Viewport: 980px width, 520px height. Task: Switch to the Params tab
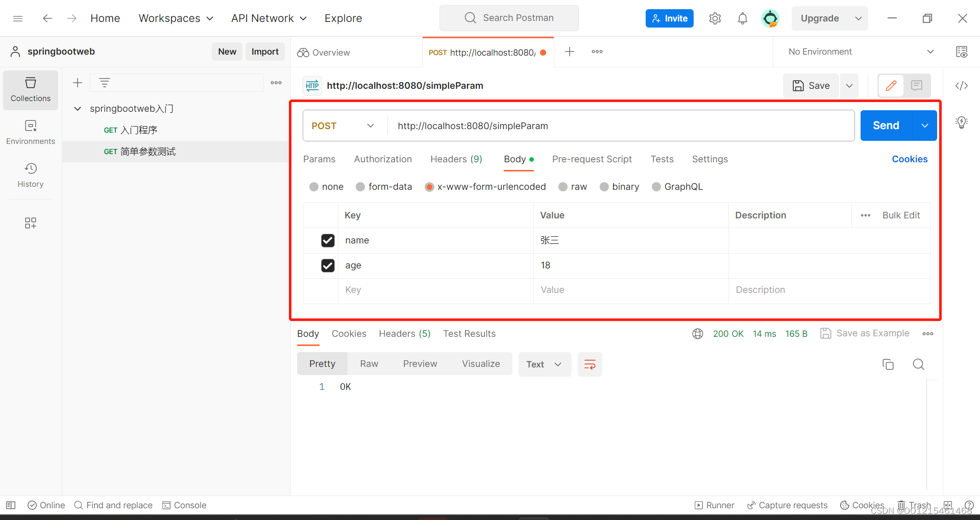320,159
